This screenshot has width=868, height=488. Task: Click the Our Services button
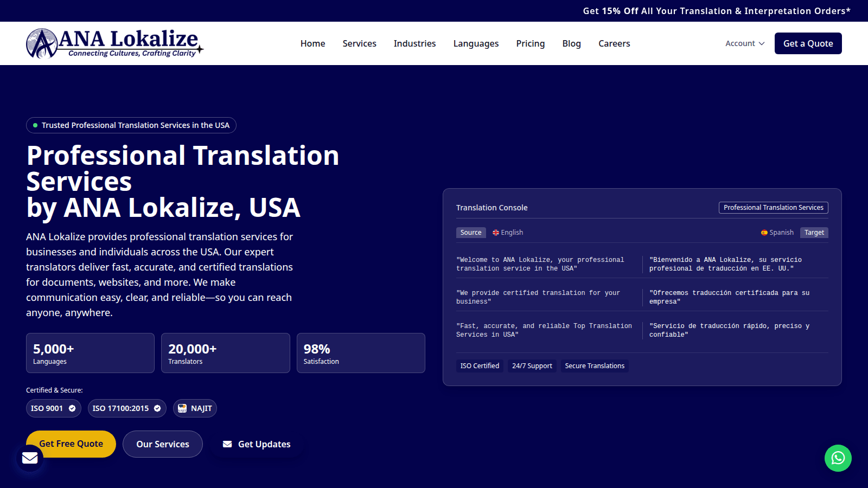pos(163,444)
